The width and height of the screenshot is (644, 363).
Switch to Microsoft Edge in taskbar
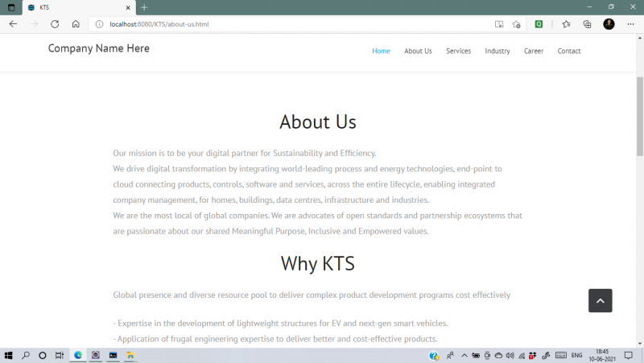click(x=78, y=355)
